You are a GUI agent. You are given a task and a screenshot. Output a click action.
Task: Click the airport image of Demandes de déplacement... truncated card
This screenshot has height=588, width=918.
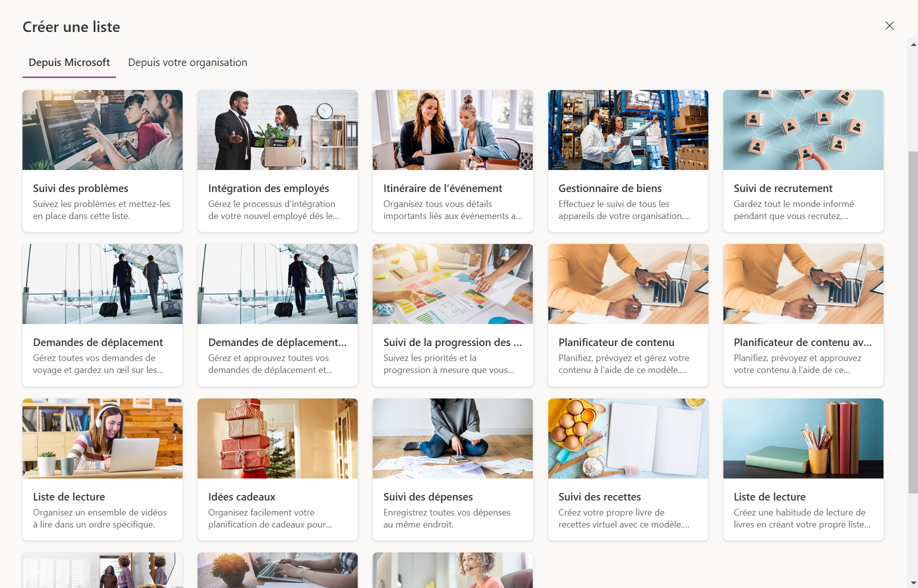pyautogui.click(x=278, y=284)
